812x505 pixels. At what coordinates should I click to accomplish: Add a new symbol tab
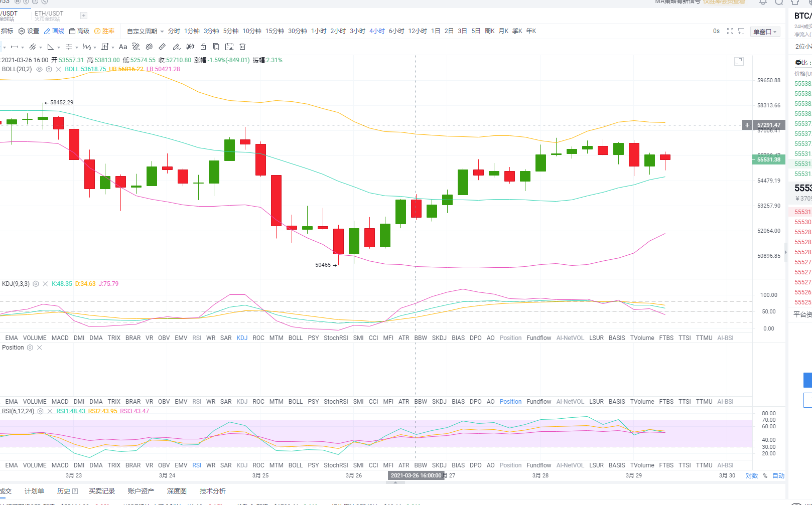pos(84,16)
